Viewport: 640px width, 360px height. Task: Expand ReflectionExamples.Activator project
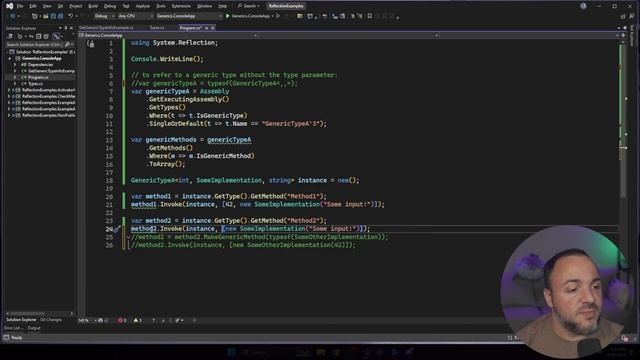[9, 90]
